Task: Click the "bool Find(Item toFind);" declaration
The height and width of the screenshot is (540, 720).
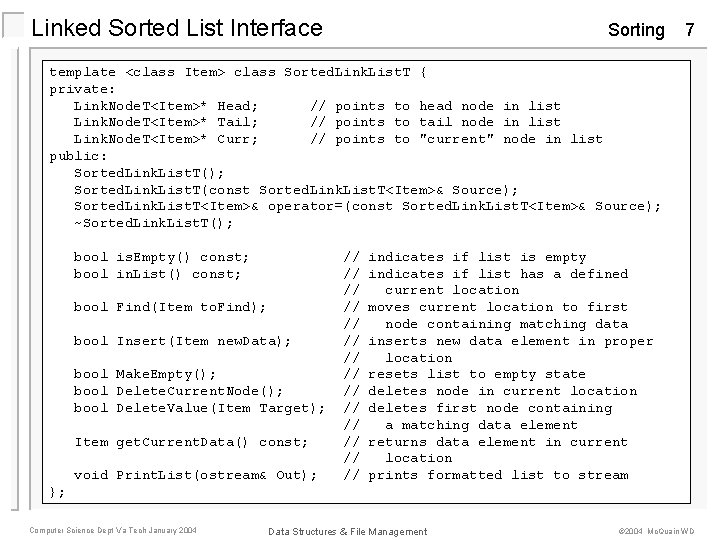Action: click(170, 307)
